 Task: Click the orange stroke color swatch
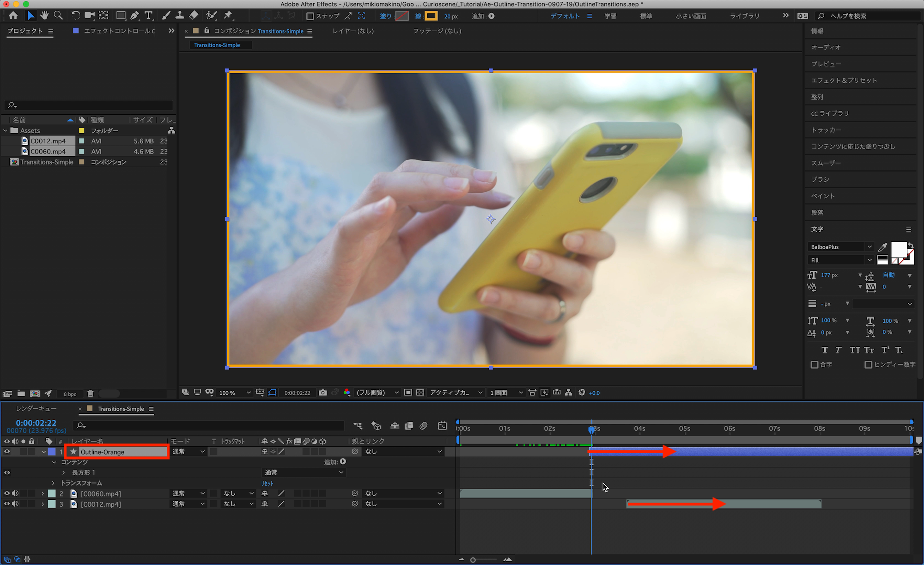[x=431, y=16]
